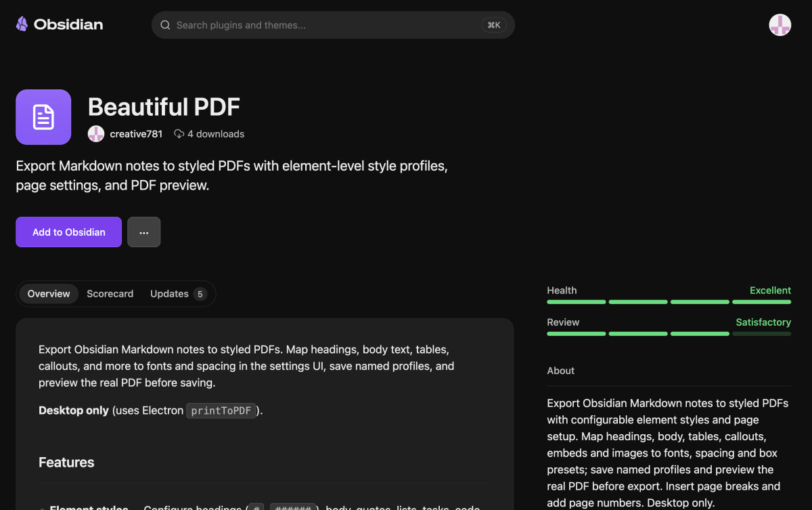Click the Review rating bar
Image resolution: width=812 pixels, height=510 pixels.
[x=669, y=334]
